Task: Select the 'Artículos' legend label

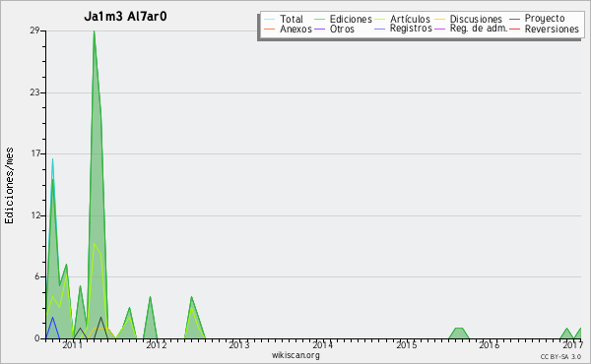Action: click(x=410, y=19)
